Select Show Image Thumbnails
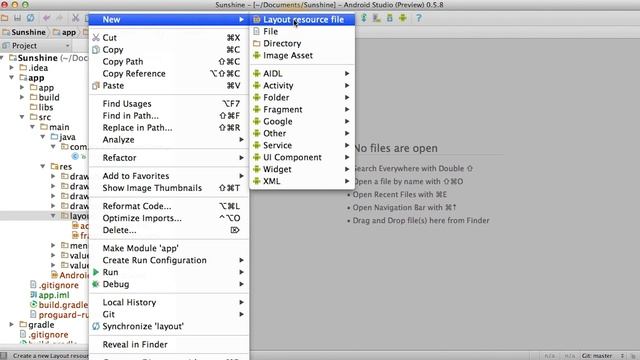The width and height of the screenshot is (640, 360). (x=169, y=188)
